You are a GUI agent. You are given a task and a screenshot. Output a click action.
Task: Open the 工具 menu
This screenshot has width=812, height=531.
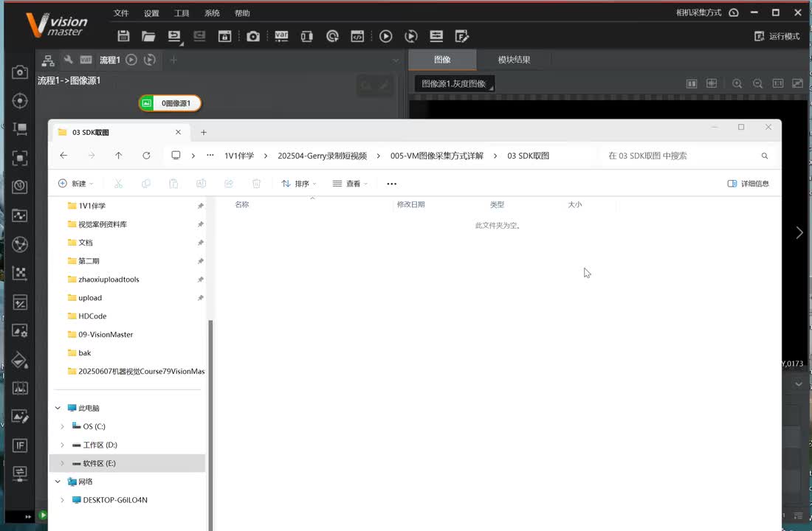coord(182,13)
